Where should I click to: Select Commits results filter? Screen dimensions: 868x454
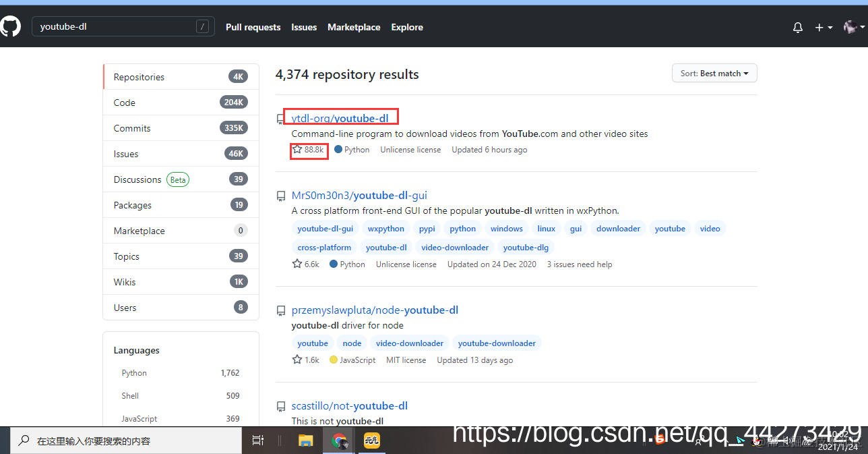pos(181,128)
